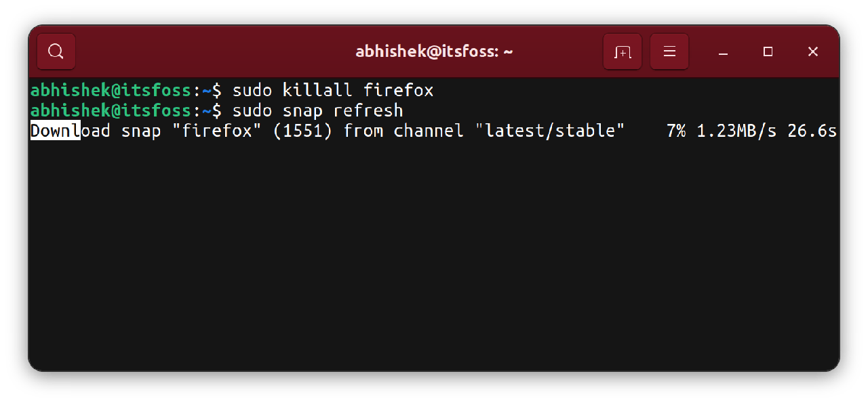Screen dimensions: 868x403
Task: Minimize the terminal window
Action: point(724,51)
